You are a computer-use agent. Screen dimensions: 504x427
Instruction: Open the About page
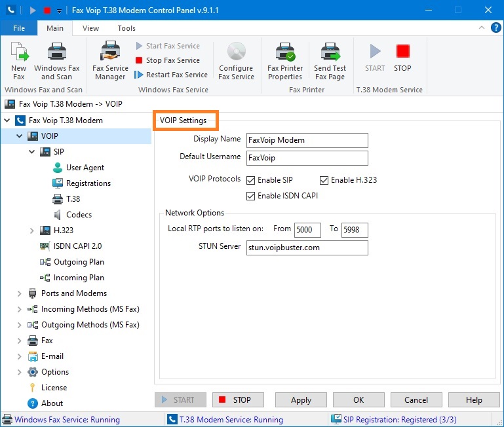(52, 403)
